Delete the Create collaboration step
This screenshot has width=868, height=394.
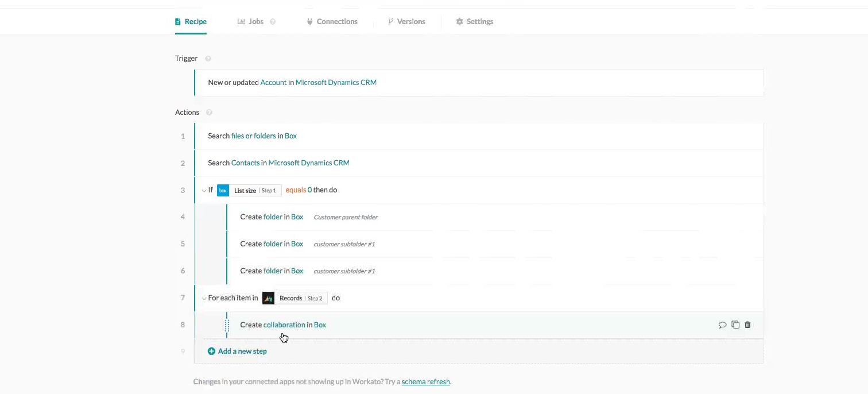[x=747, y=325]
